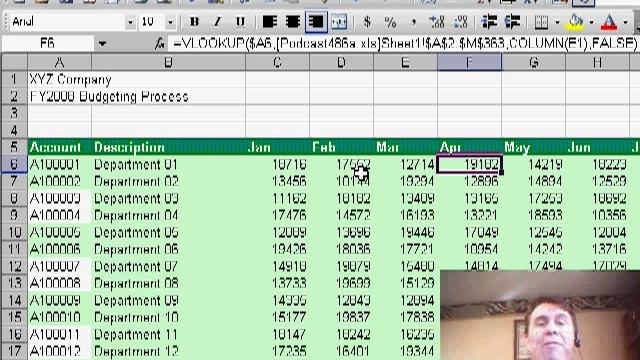Select account cell 'A100001'
Viewport: 640px width, 360px height.
60,164
